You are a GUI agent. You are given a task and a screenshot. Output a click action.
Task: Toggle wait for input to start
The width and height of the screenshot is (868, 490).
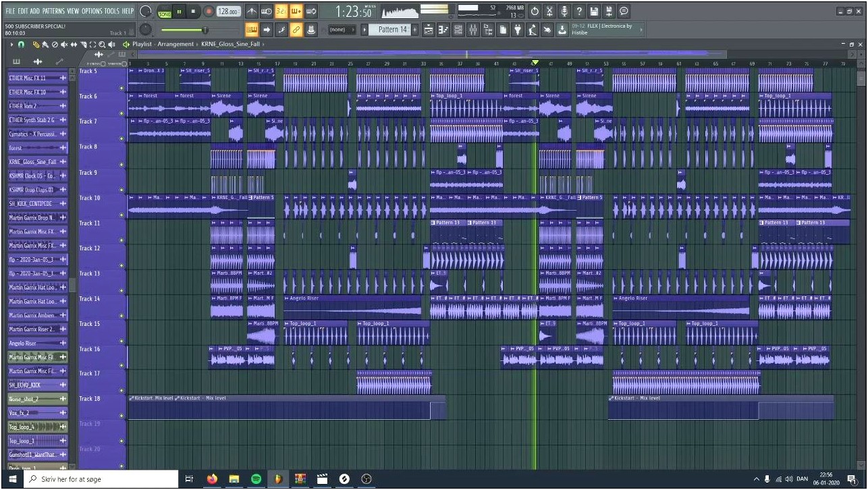coord(266,11)
